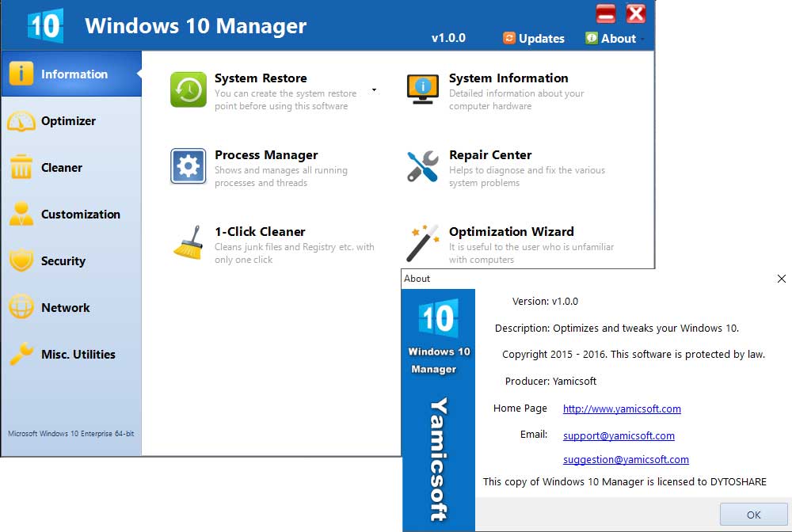Switch to the Optimizer tab label
792x532 pixels.
[x=68, y=121]
